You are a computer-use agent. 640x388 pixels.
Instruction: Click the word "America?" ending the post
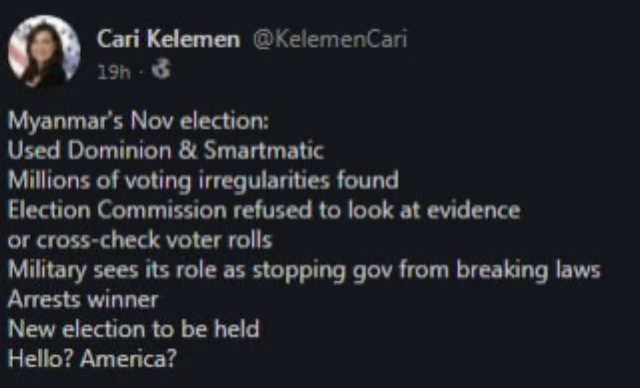[128, 359]
